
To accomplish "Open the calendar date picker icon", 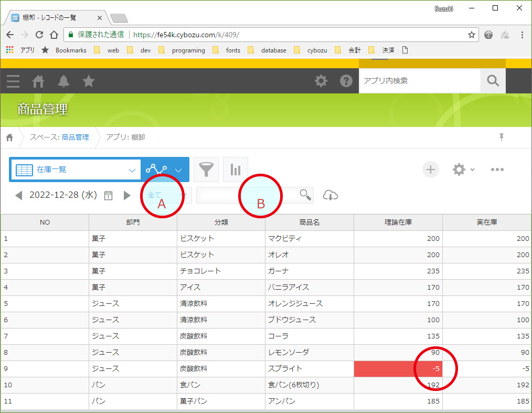I will coord(108,195).
